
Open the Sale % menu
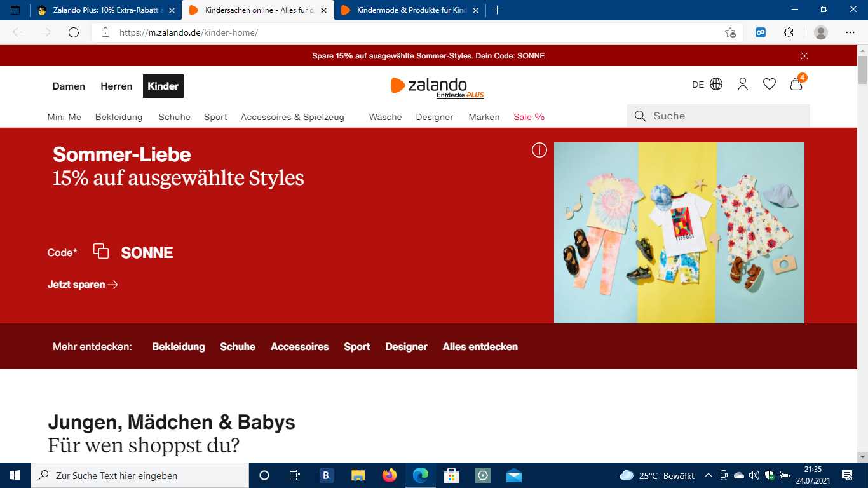529,117
